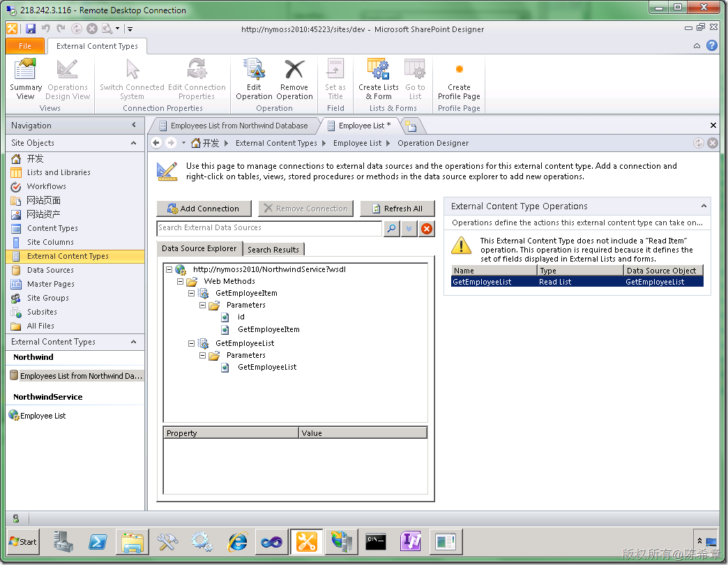The height and width of the screenshot is (565, 728).
Task: Collapse Parameters under GetEmployeeItem
Action: [x=202, y=305]
